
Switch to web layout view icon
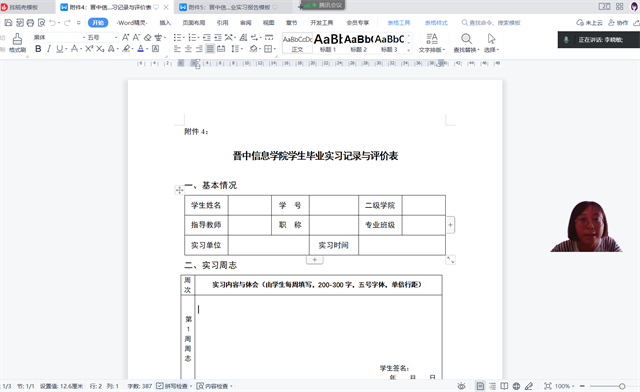pos(516,386)
